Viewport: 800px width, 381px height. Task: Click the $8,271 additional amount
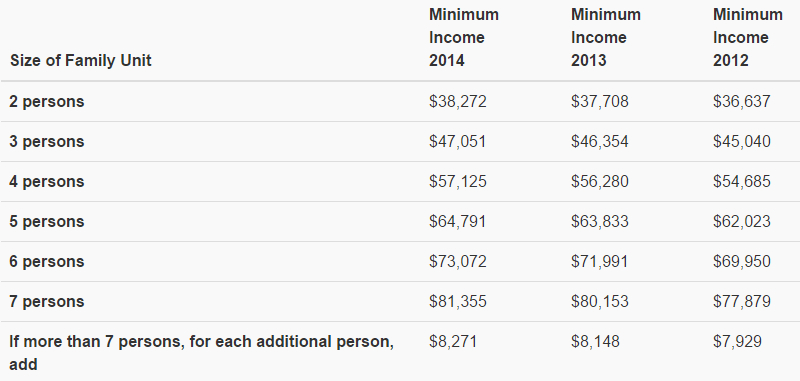click(x=453, y=341)
